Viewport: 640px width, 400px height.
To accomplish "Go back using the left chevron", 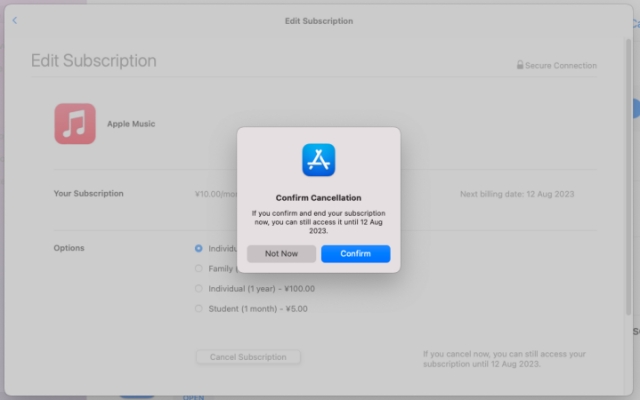I will (x=14, y=21).
